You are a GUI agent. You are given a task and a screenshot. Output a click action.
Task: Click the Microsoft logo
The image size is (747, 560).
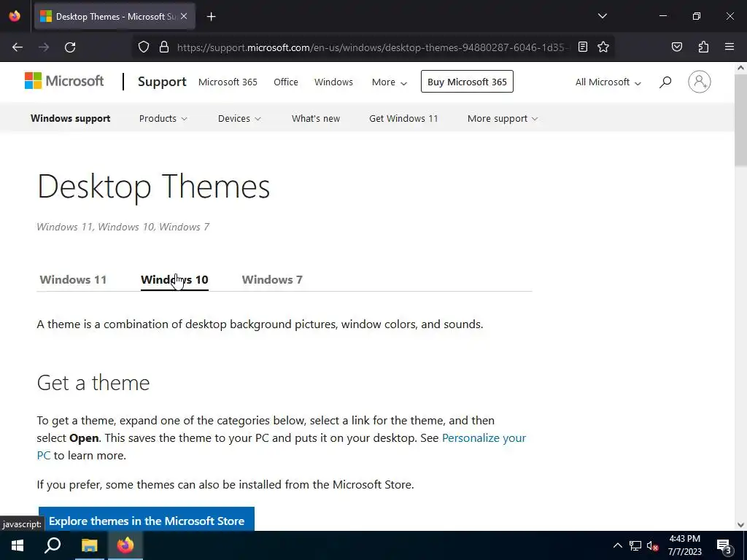(64, 81)
